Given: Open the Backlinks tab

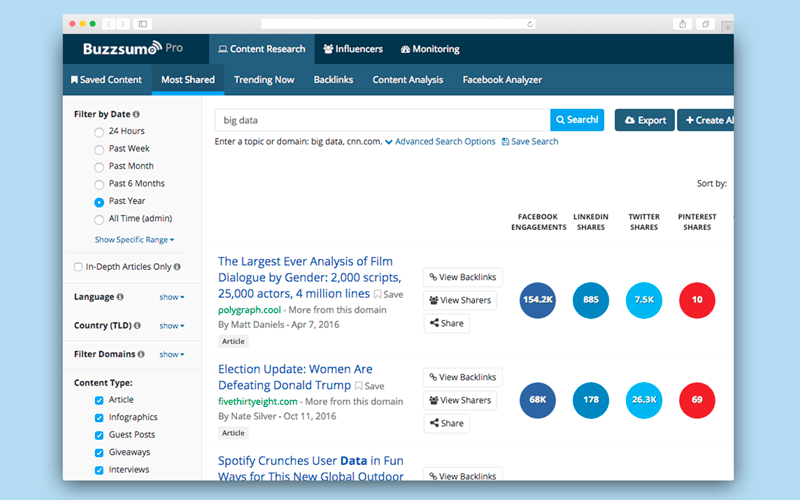Looking at the screenshot, I should click(333, 80).
